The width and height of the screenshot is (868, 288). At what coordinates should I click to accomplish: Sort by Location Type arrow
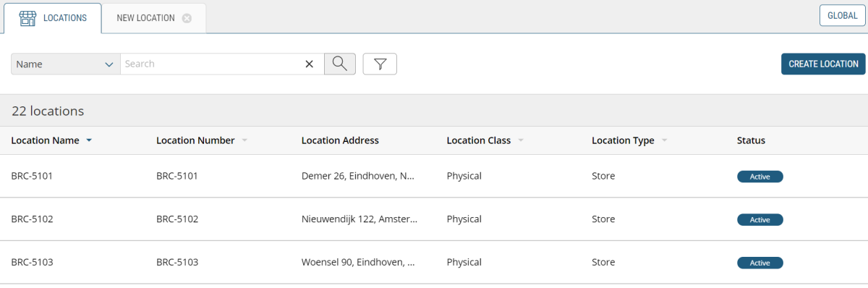(x=664, y=140)
